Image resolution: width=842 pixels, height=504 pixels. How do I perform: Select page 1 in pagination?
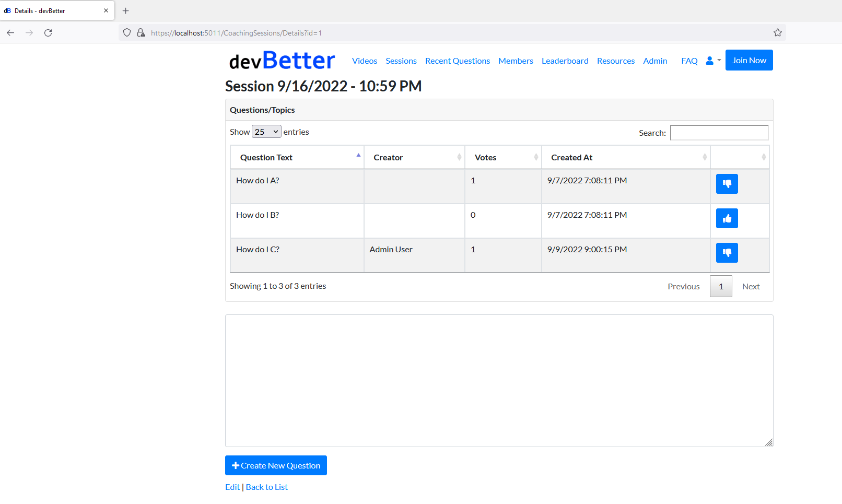[x=721, y=286]
